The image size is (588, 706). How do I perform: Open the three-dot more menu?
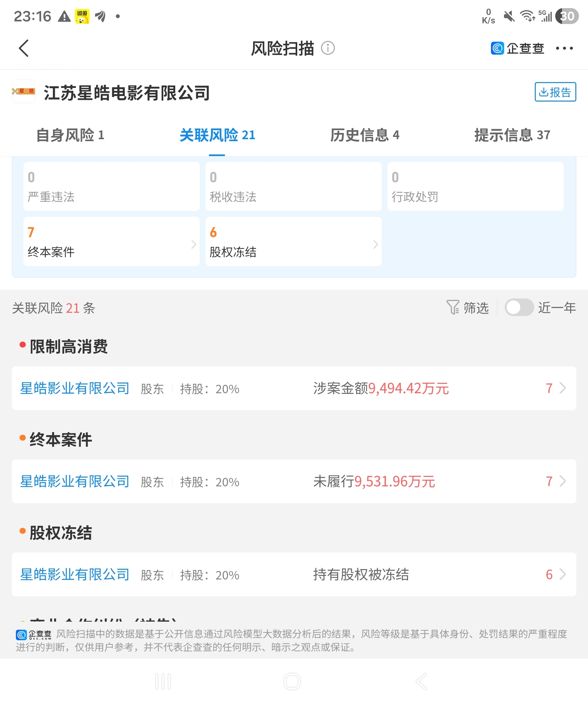564,48
